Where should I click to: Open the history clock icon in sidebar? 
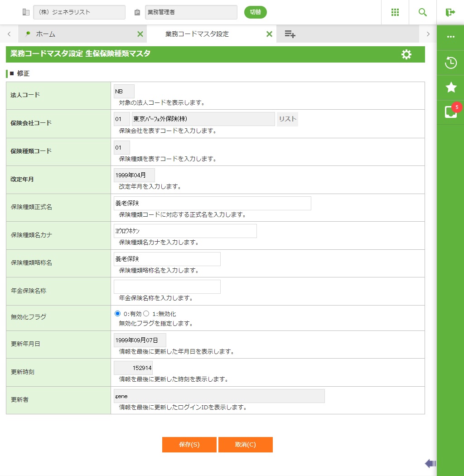tap(450, 63)
